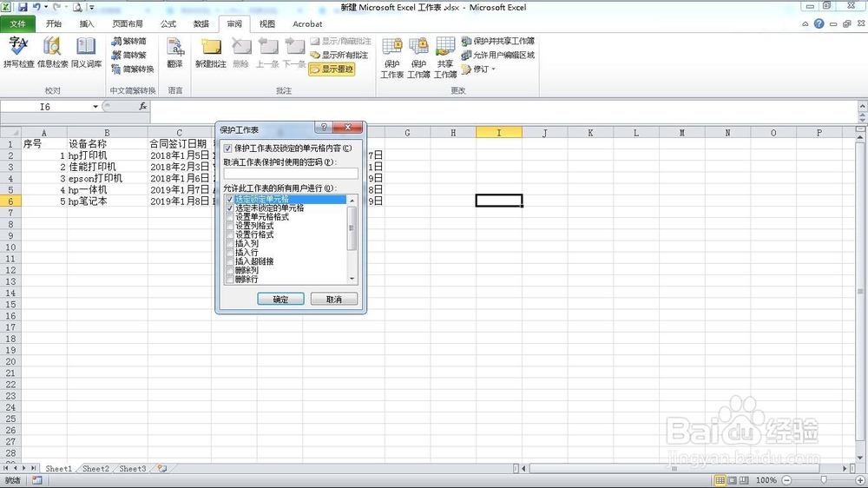Open Excel help question mark icon

819,23
